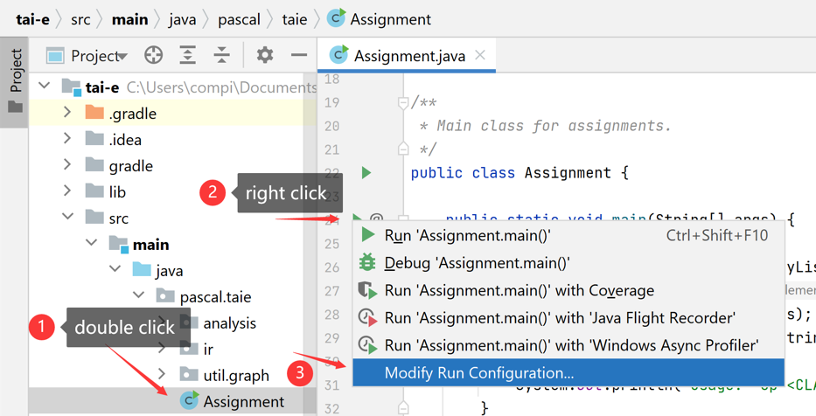The width and height of the screenshot is (816, 416).
Task: Click the main breadcrumb
Action: click(130, 19)
